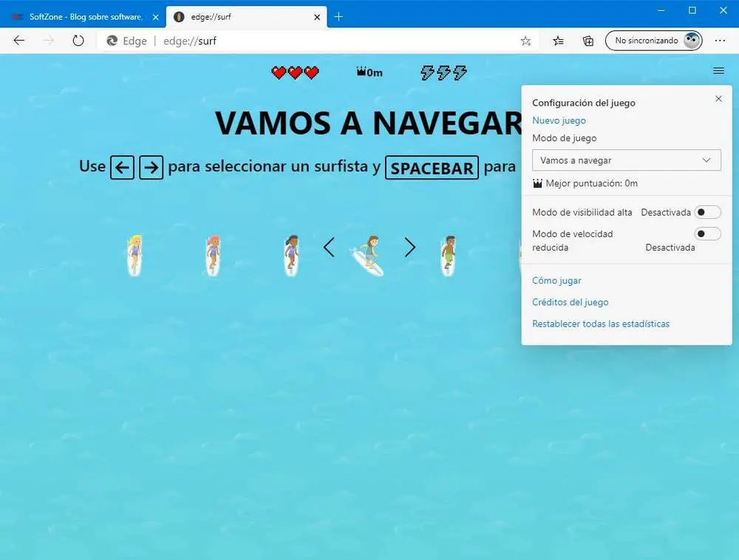Image resolution: width=739 pixels, height=560 pixels.
Task: Open the Favorites list icon
Action: pyautogui.click(x=558, y=41)
